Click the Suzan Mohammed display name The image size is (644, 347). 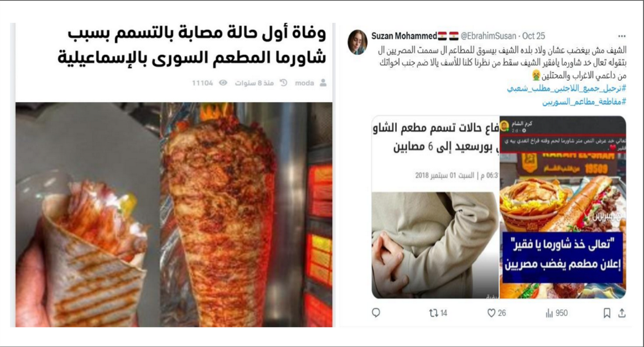click(x=404, y=36)
